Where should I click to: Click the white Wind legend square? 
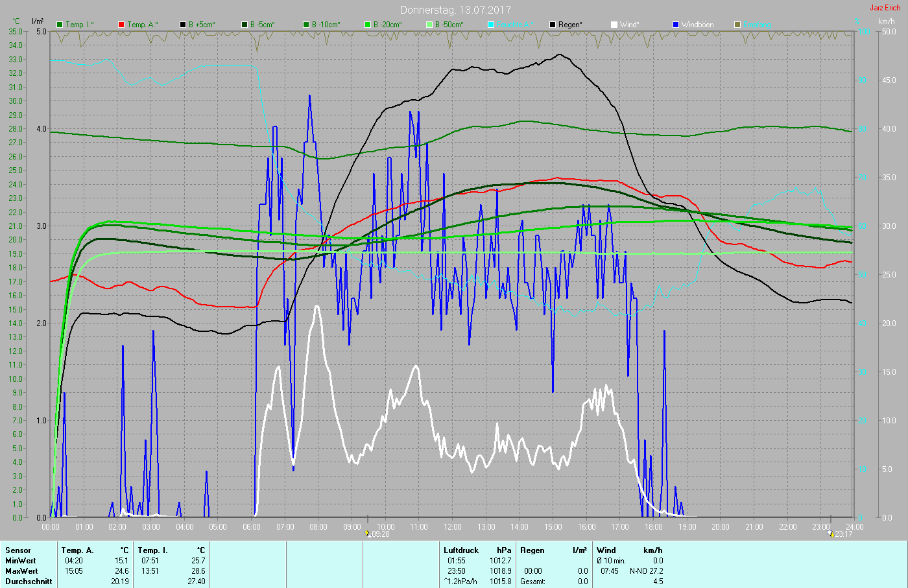click(614, 25)
